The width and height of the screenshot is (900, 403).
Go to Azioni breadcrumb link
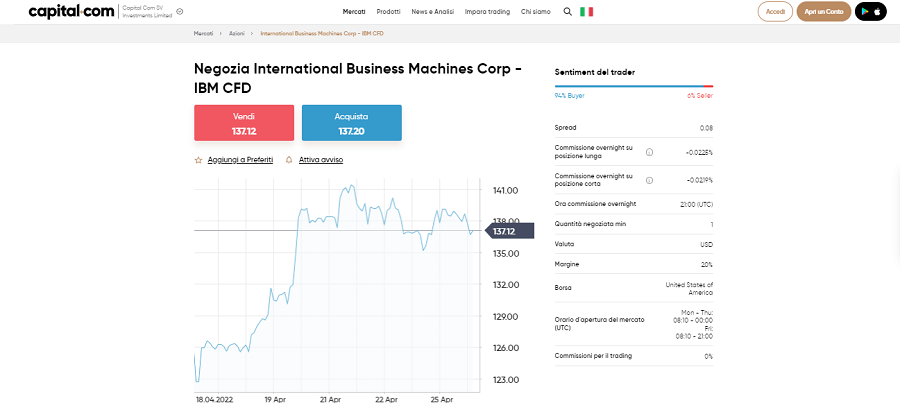pos(237,33)
